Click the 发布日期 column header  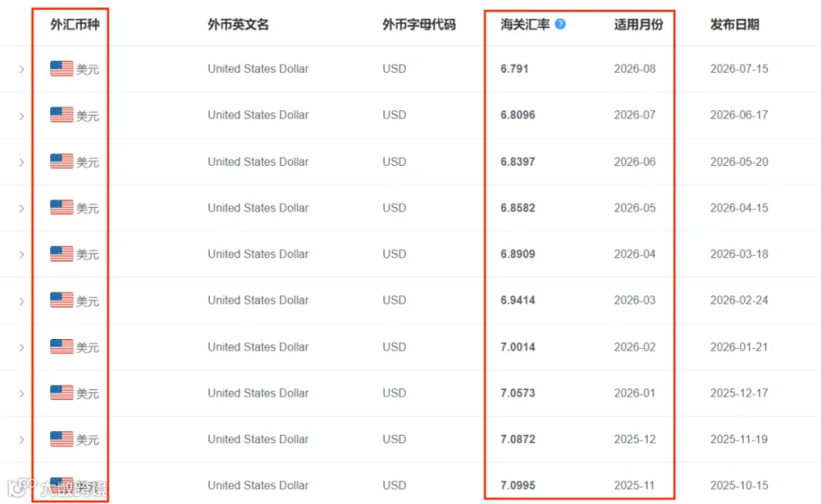point(734,25)
